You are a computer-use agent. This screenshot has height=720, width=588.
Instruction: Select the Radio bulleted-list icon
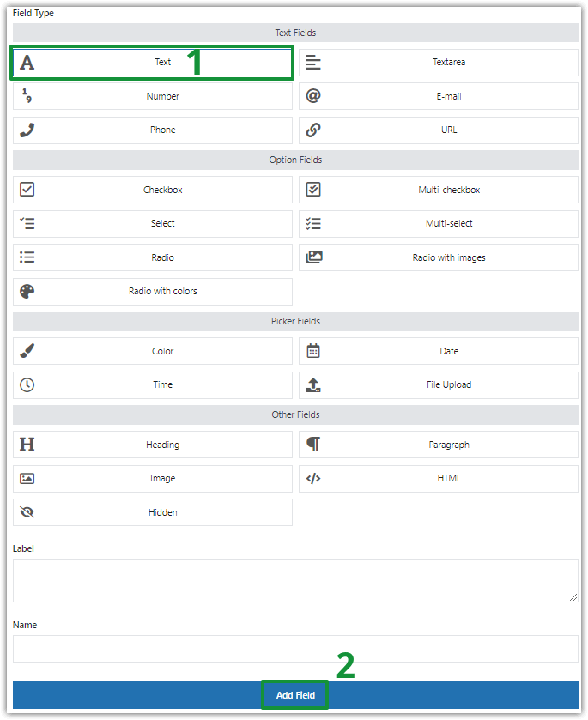[x=27, y=257]
